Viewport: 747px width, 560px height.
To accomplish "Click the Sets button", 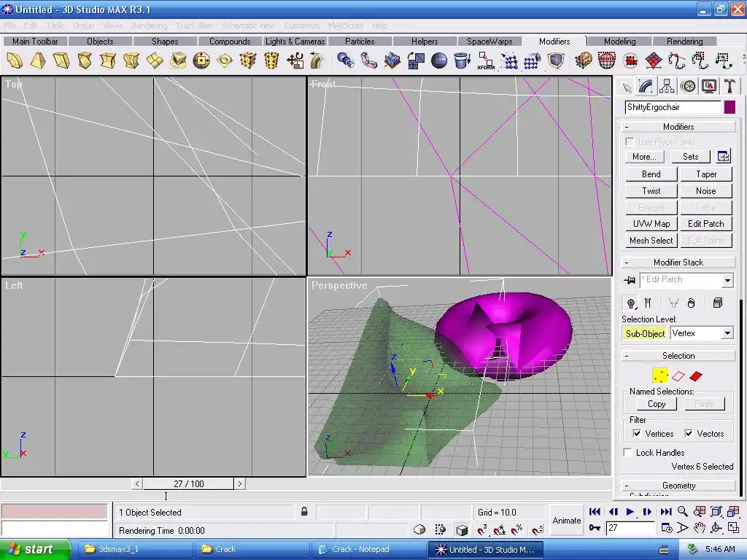I will (690, 157).
